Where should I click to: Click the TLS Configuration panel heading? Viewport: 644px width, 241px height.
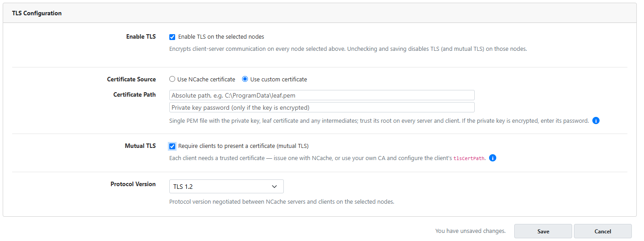[37, 13]
